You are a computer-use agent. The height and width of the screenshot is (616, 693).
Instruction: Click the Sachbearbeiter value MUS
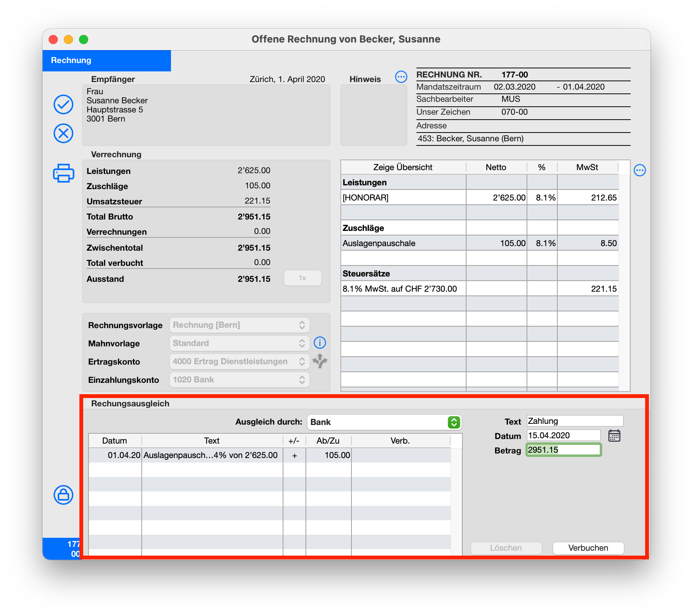point(511,99)
